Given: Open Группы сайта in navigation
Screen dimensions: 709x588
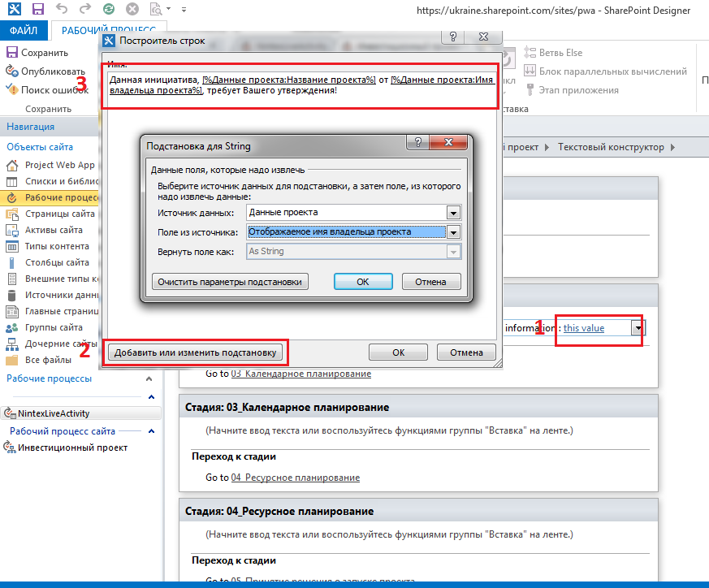Looking at the screenshot, I should tap(52, 327).
